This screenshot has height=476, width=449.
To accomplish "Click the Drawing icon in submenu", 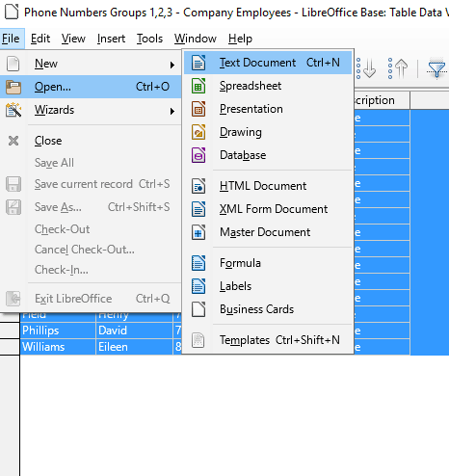I will tap(198, 132).
